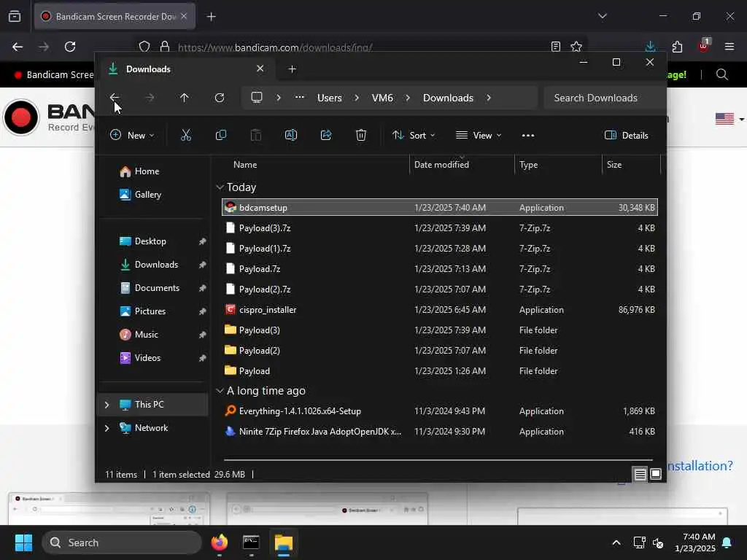This screenshot has width=747, height=560.
Task: Expand the chevron after Downloads in address bar
Action: click(489, 98)
